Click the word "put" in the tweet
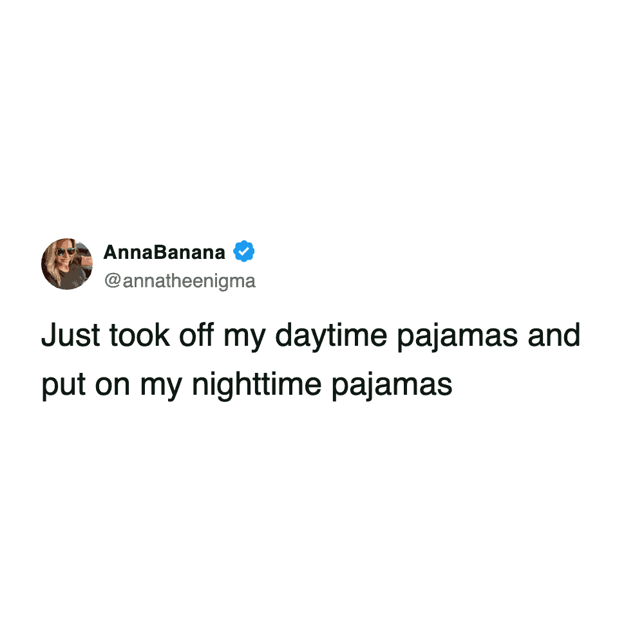 pyautogui.click(x=64, y=386)
